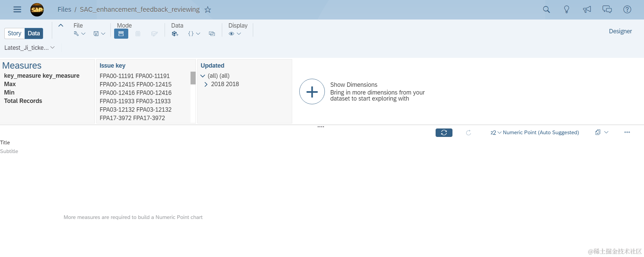Image resolution: width=644 pixels, height=257 pixels.
Task: Click the Updated column heading
Action: coord(212,66)
